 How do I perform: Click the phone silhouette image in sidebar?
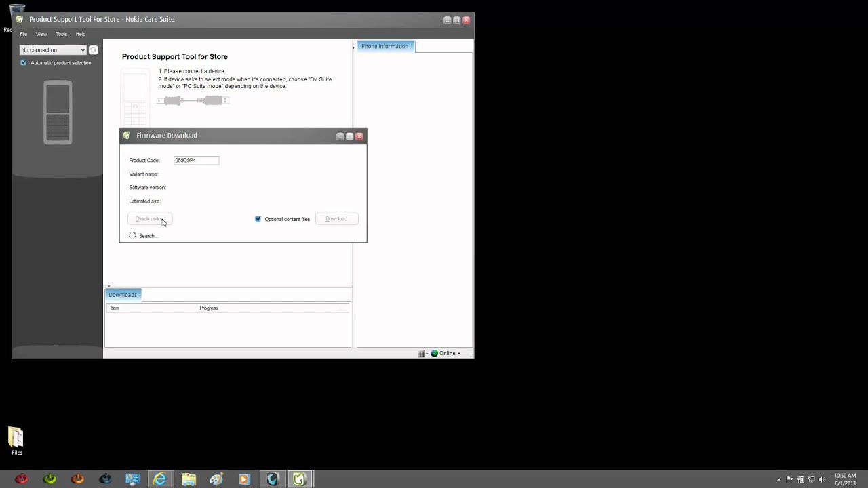pos(58,113)
